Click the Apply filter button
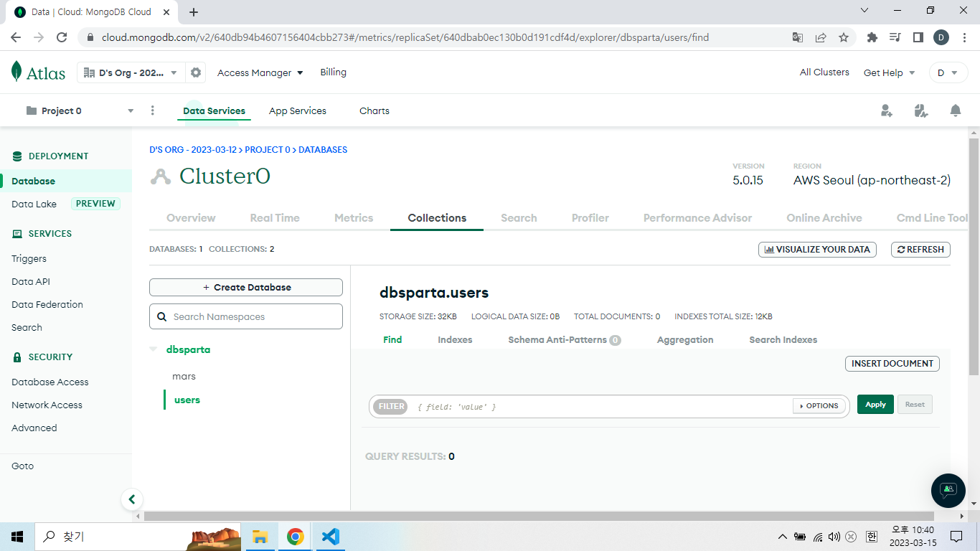The image size is (980, 551). click(875, 405)
